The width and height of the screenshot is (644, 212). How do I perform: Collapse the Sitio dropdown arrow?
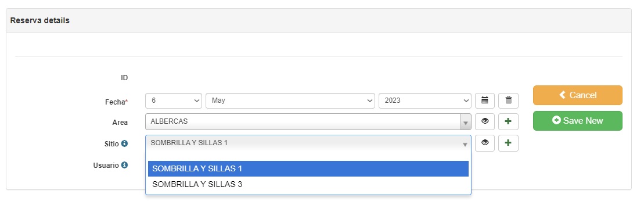click(x=465, y=144)
